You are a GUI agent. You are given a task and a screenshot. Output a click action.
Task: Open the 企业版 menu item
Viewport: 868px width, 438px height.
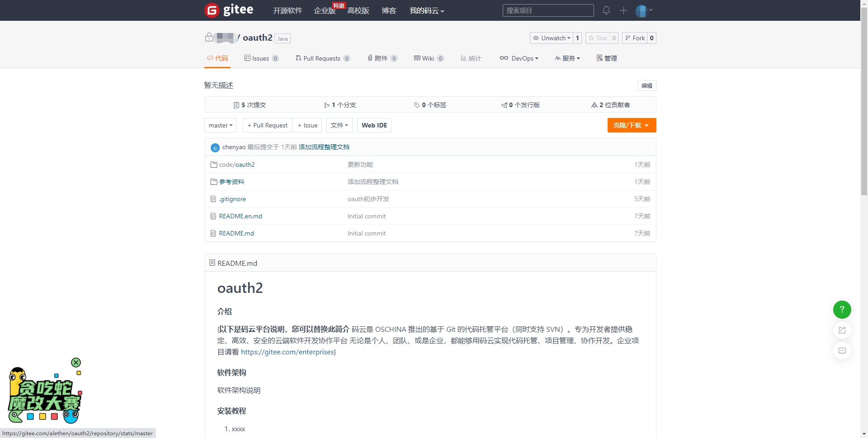(x=325, y=10)
